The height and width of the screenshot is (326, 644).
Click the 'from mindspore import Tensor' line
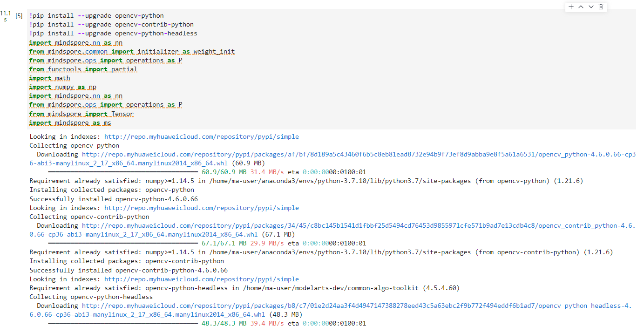pyautogui.click(x=81, y=114)
